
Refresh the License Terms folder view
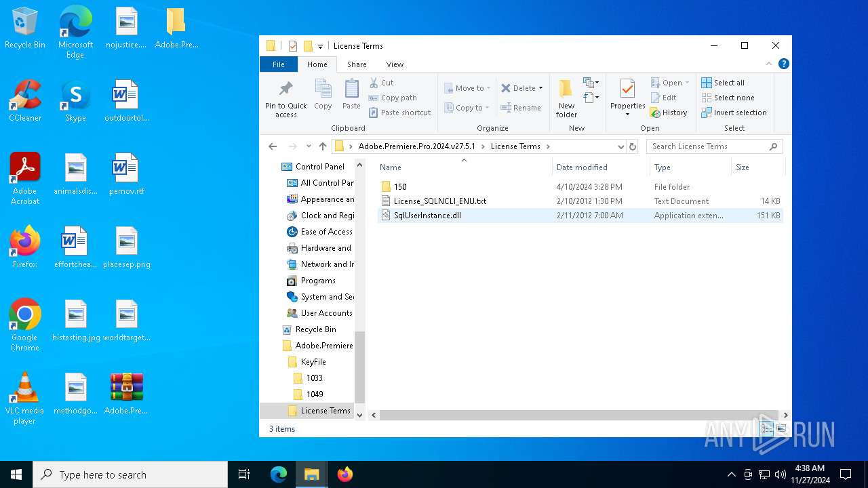click(x=633, y=146)
